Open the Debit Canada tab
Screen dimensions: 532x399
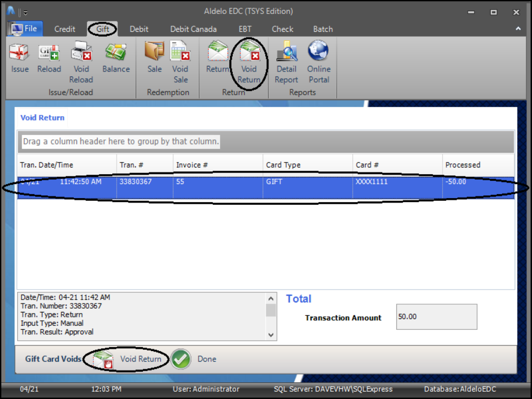pos(193,29)
